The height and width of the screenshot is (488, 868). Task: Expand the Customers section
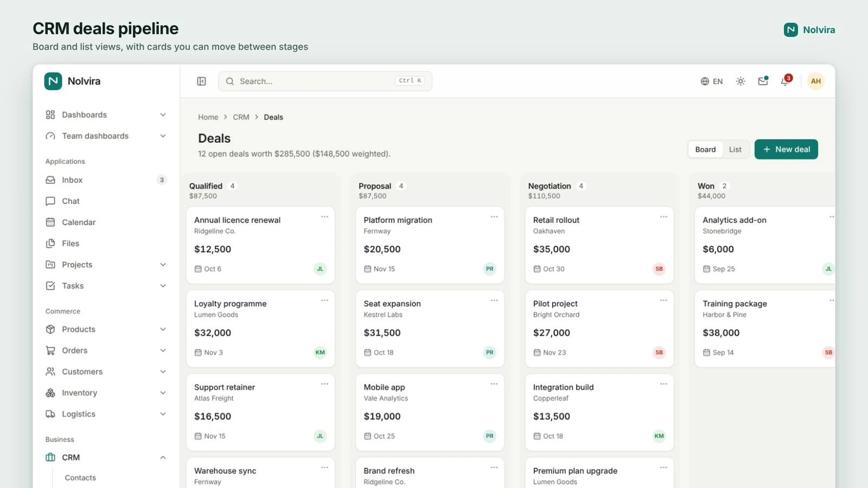pos(106,372)
